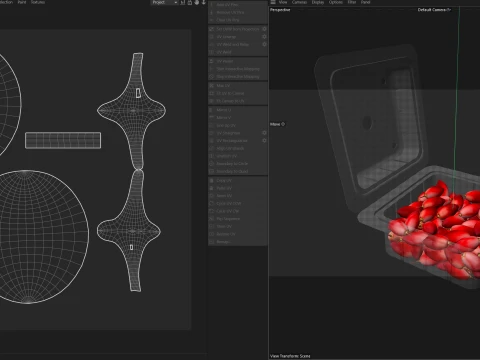Open Set UVW from Projection settings gear

click(x=264, y=29)
